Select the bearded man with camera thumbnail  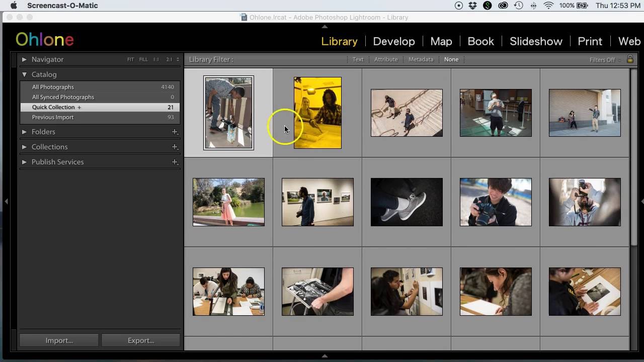point(585,202)
